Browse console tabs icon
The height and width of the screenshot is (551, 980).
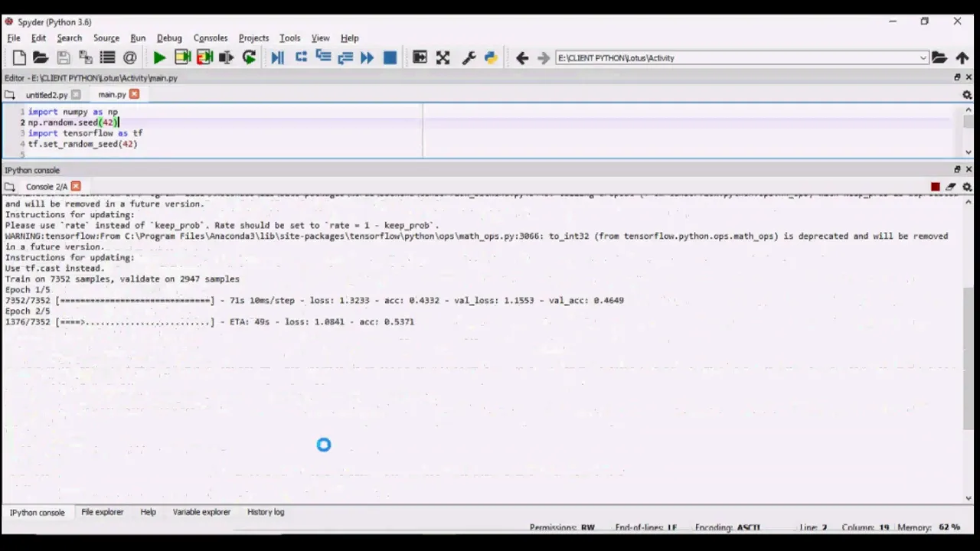point(9,187)
